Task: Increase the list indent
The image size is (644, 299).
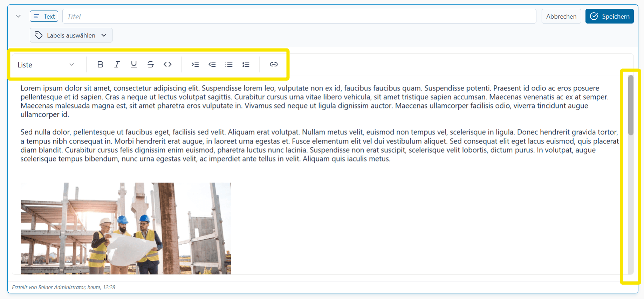Action: [x=195, y=64]
